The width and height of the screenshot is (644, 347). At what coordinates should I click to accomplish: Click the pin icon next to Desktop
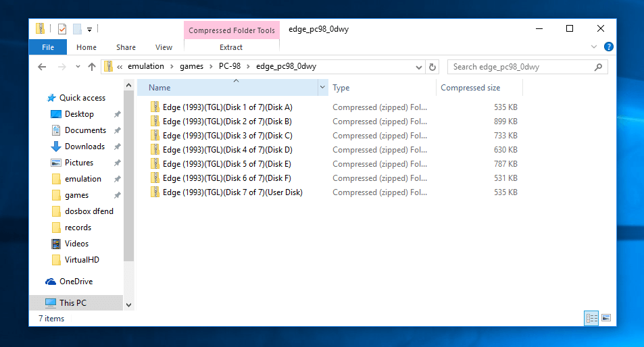click(118, 114)
